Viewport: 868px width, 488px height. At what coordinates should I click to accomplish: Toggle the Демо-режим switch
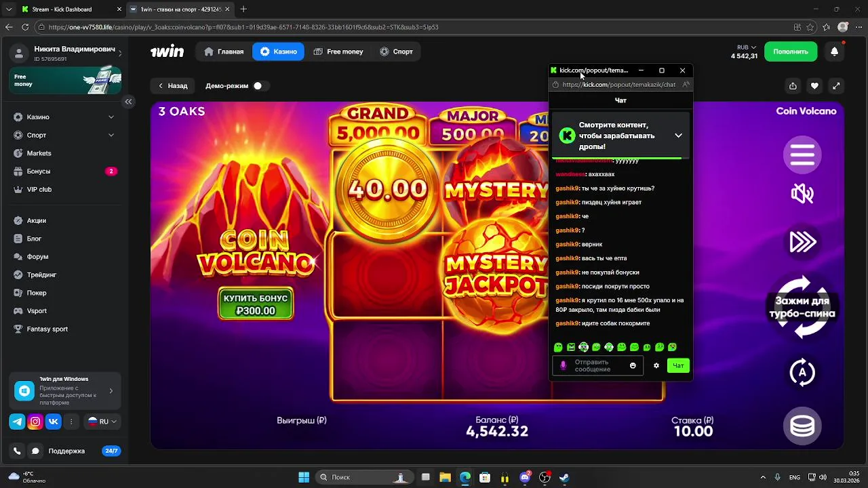click(260, 85)
